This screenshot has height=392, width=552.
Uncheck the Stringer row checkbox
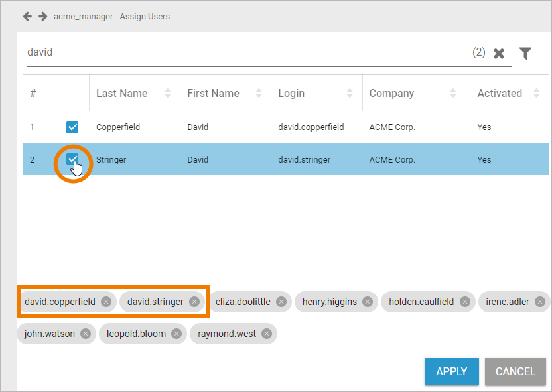pos(72,159)
